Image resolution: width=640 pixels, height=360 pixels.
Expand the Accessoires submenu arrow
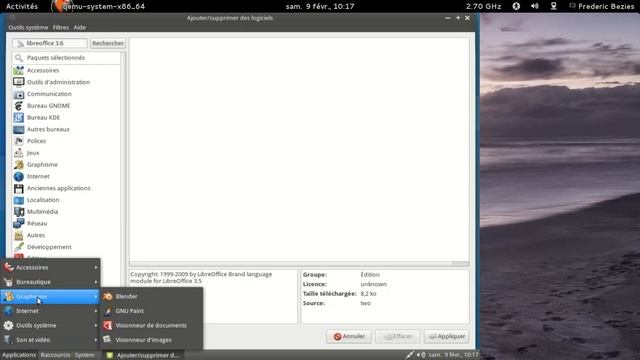click(96, 267)
